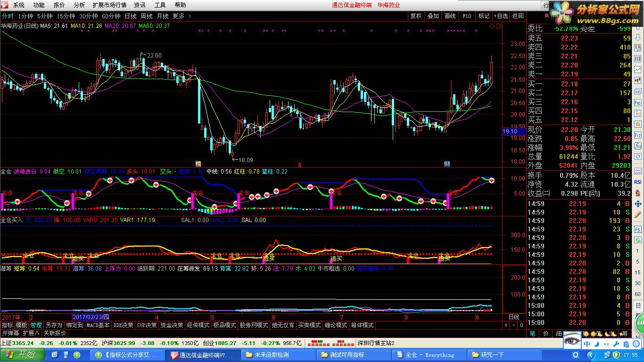Click the 返回 back button
This screenshot has width=644, height=362.
[x=518, y=16]
